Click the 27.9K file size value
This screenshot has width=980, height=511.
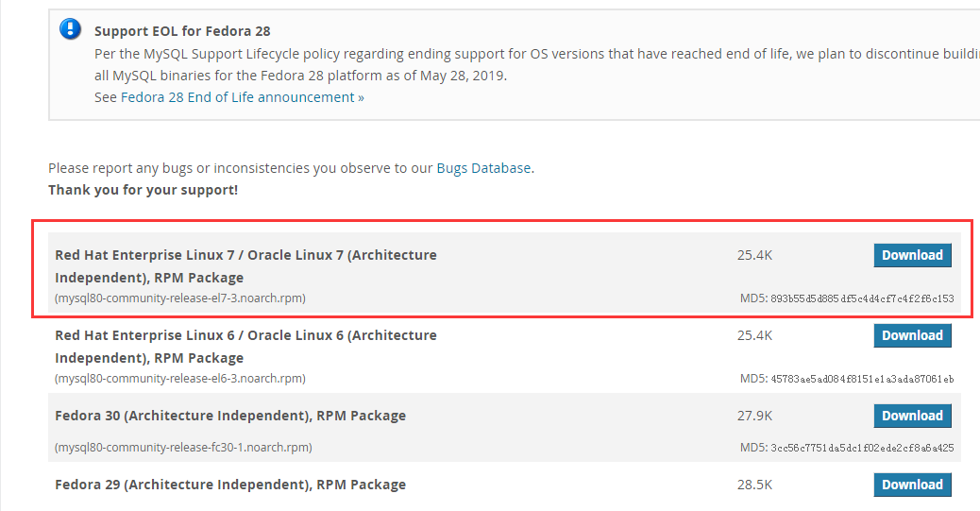pyautogui.click(x=754, y=416)
